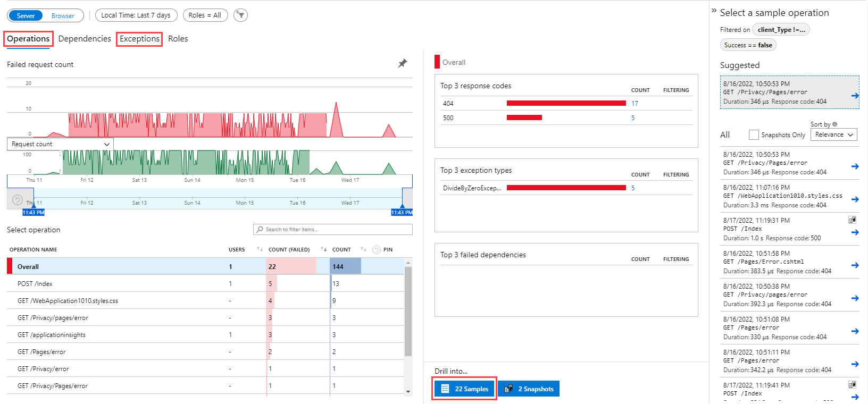Sort by the Count (Failed) column arrows

[x=323, y=249]
